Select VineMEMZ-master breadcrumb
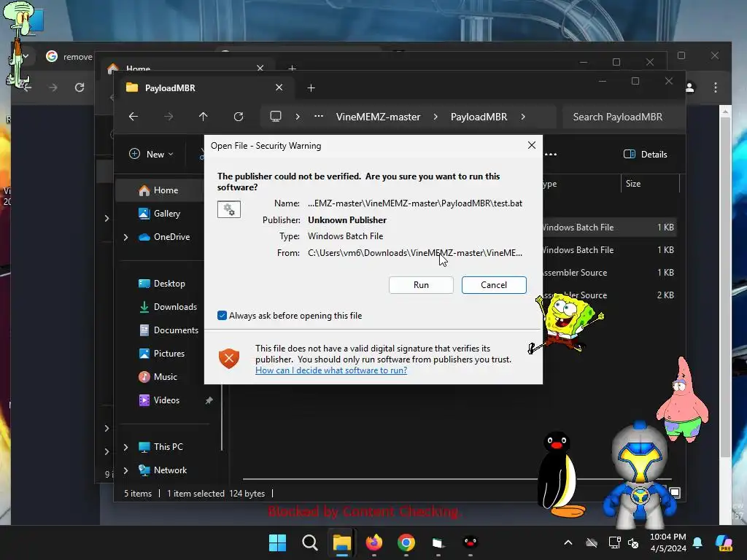 coord(379,117)
